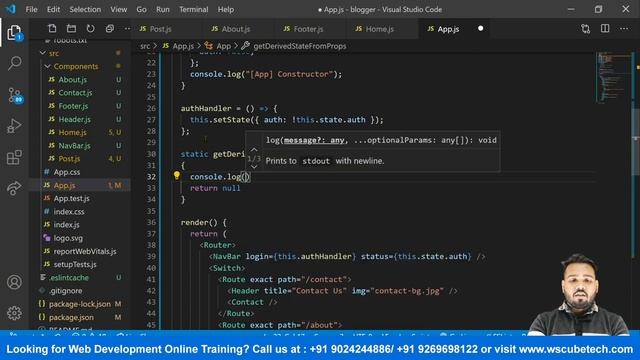Collapse the src folder
Screen dimensions: 640x360
coord(42,53)
